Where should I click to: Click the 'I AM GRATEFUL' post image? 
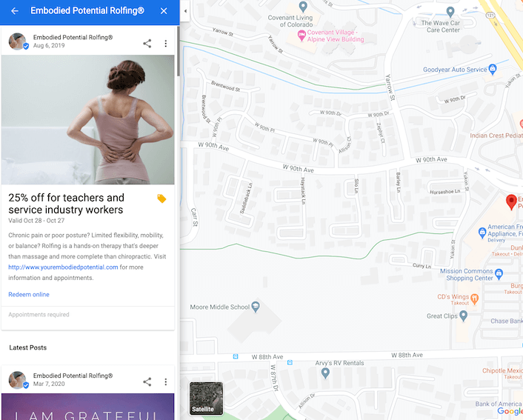coord(87,407)
